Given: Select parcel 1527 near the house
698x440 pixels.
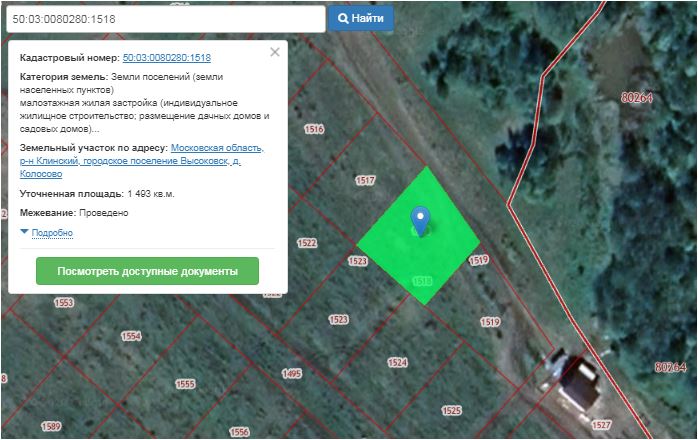Looking at the screenshot, I should click(x=600, y=425).
